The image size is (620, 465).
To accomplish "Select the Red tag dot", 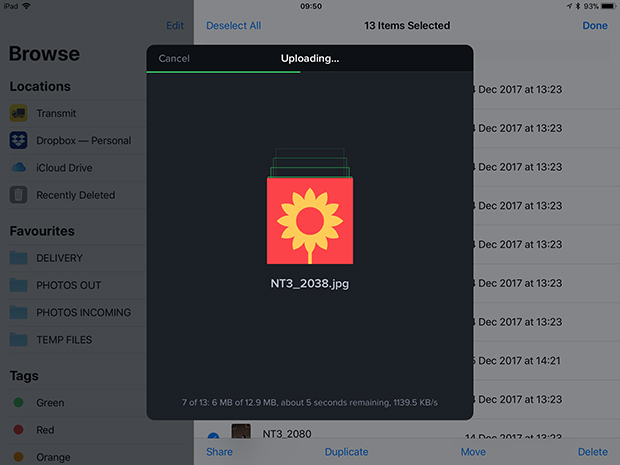I will tap(18, 430).
